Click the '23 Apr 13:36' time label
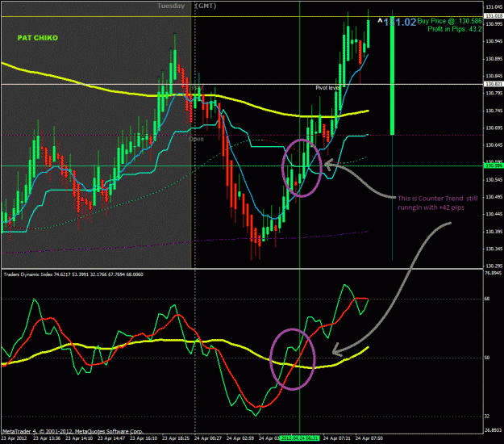The width and height of the screenshot is (504, 444). click(x=47, y=438)
